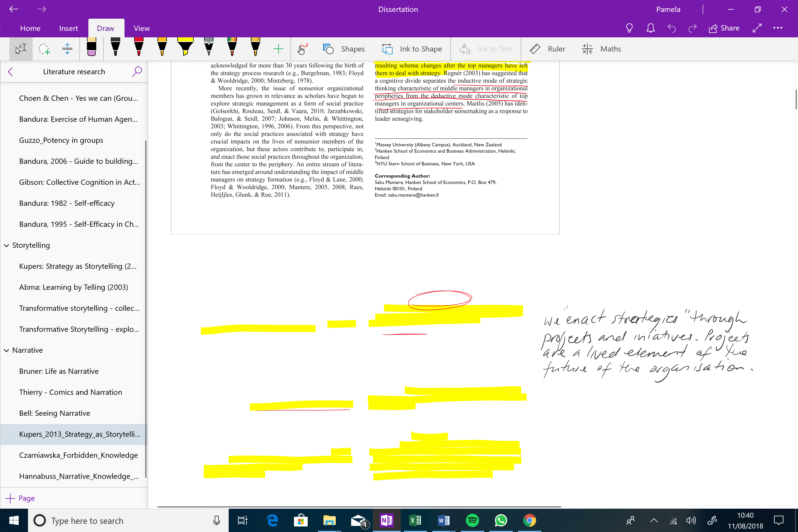The image size is (798, 532).
Task: Toggle the Ruler
Action: 547,49
